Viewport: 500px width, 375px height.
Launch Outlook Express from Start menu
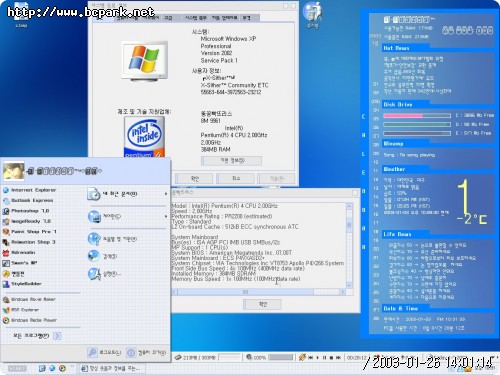pos(28,200)
